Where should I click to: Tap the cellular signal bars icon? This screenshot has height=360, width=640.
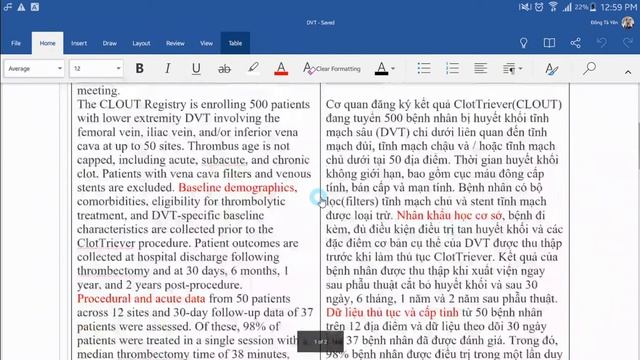567,7
